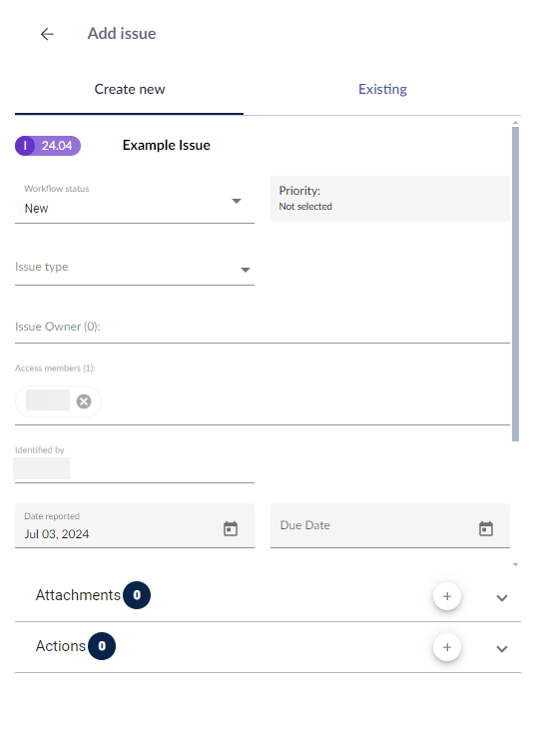
Task: Click the Actions count badge
Action: pyautogui.click(x=102, y=646)
